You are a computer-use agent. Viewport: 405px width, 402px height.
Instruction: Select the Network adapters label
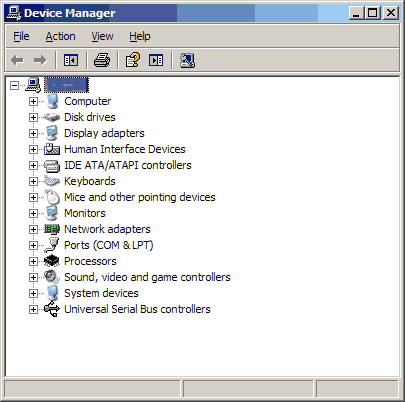pyautogui.click(x=107, y=229)
